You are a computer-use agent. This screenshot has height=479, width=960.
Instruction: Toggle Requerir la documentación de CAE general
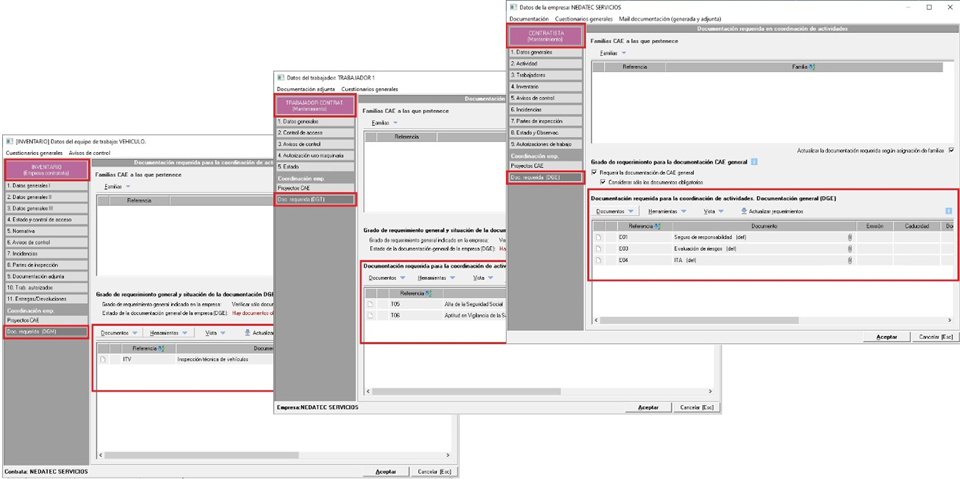pyautogui.click(x=595, y=172)
